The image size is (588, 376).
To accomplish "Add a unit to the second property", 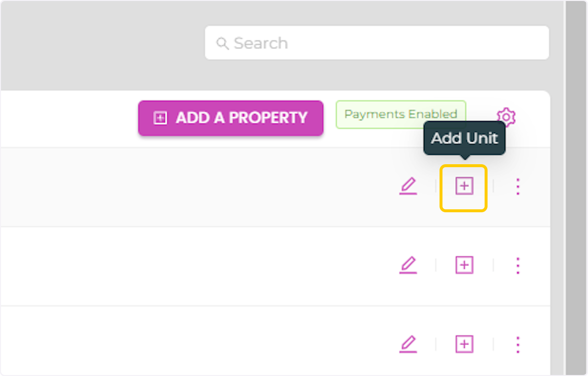I will [x=464, y=266].
